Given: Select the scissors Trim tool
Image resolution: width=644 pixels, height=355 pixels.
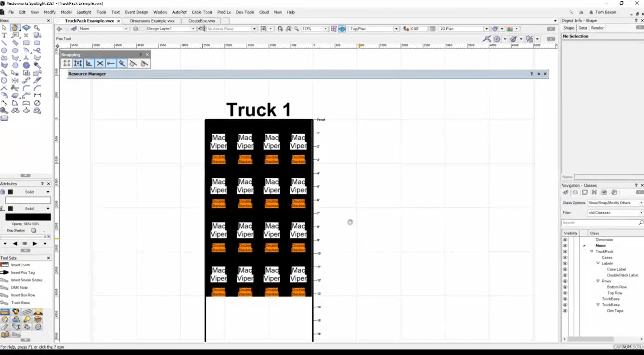Looking at the screenshot, I should pos(15,88).
